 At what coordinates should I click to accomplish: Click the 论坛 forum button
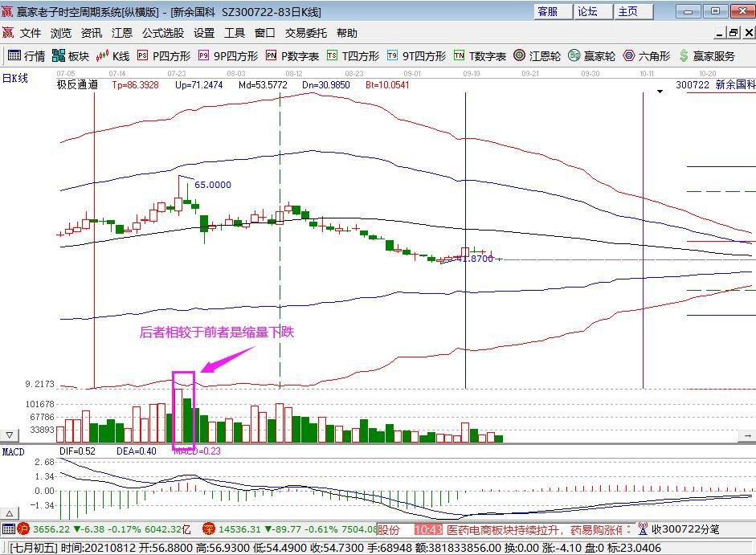pos(593,11)
